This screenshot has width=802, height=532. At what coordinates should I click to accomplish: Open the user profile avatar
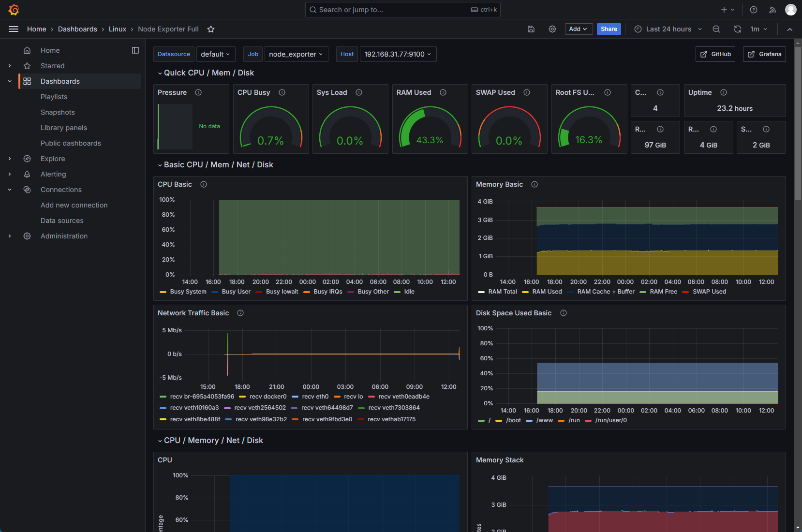[x=791, y=10]
